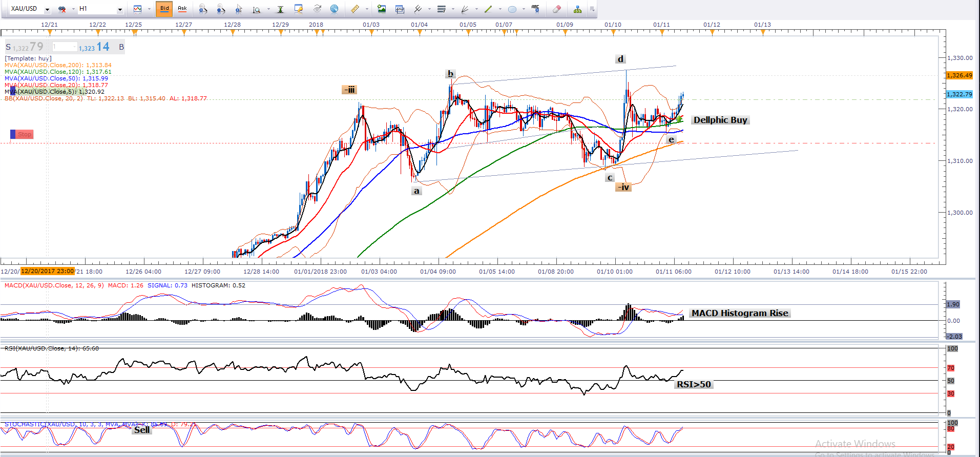The width and height of the screenshot is (980, 457).
Task: Click the ruler measure tool icon
Action: 355,9
